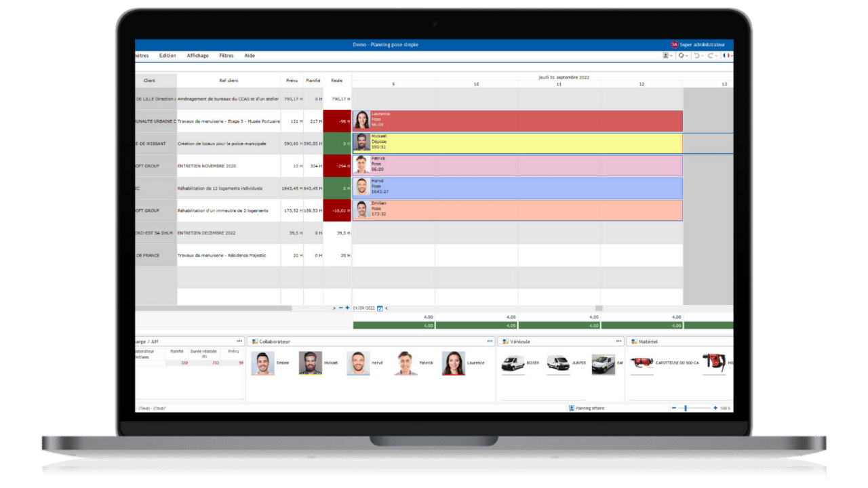Click the red '-294 H' remaining cell
The image size is (868, 488).
(337, 166)
